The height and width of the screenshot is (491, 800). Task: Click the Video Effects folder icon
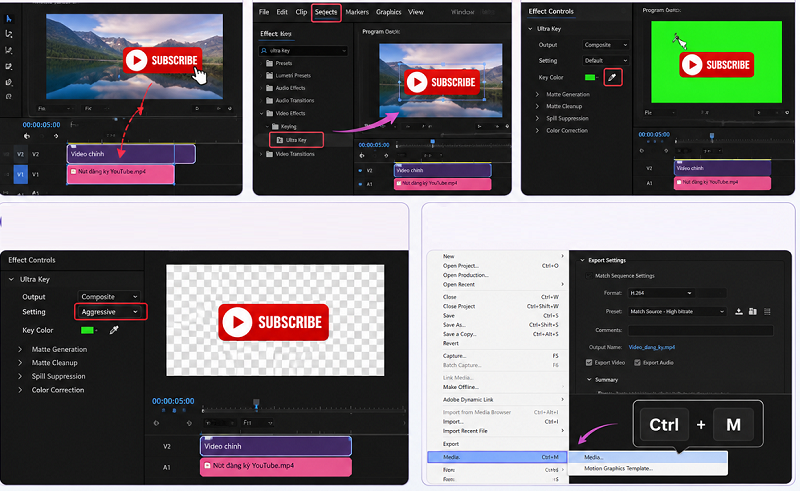click(269, 113)
